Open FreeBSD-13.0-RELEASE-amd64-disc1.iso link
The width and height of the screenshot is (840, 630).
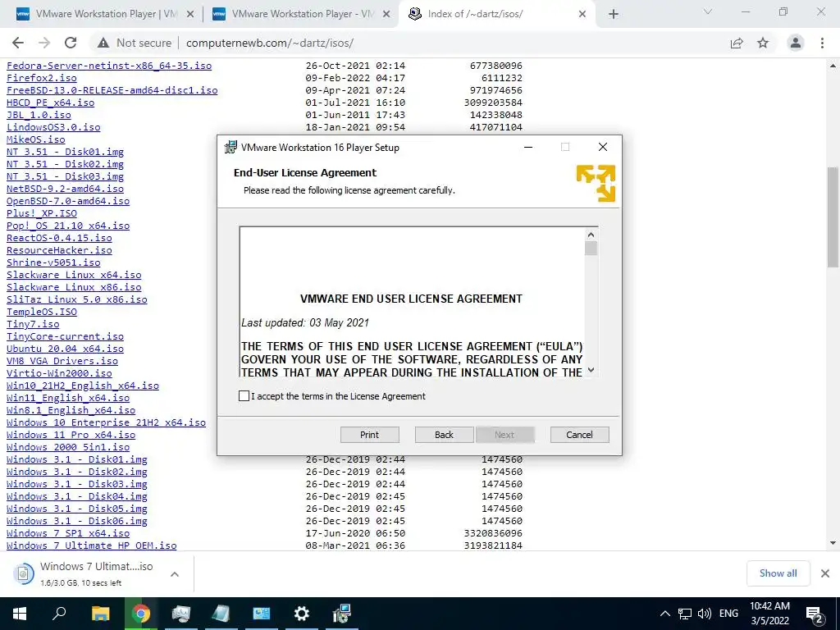[x=112, y=90]
